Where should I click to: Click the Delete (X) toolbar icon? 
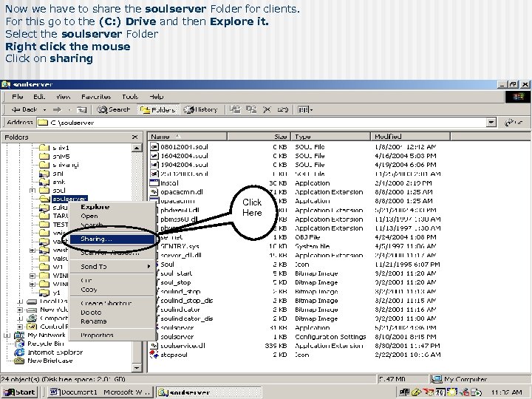[x=267, y=109]
